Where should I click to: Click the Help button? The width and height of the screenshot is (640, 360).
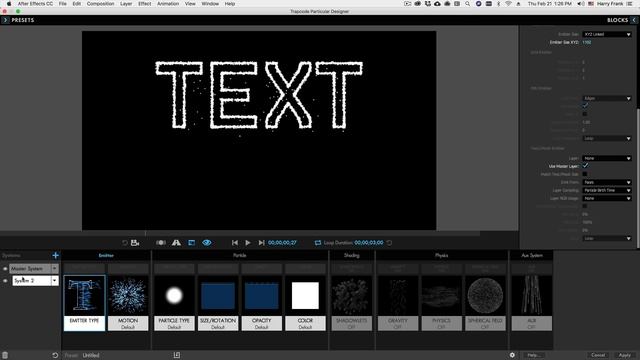pyautogui.click(x=533, y=356)
